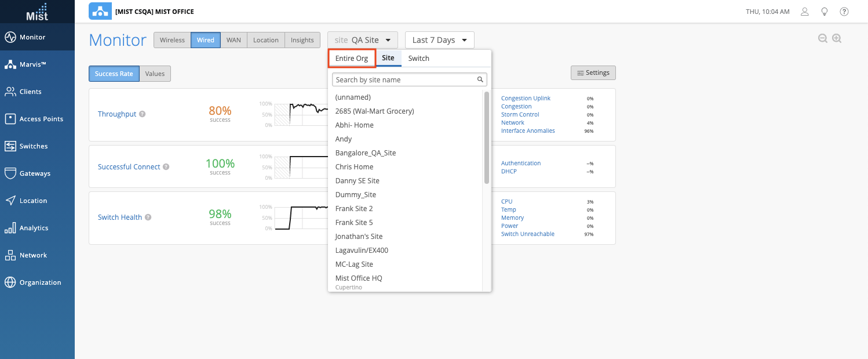
Task: Click the search by site name field
Action: click(406, 79)
